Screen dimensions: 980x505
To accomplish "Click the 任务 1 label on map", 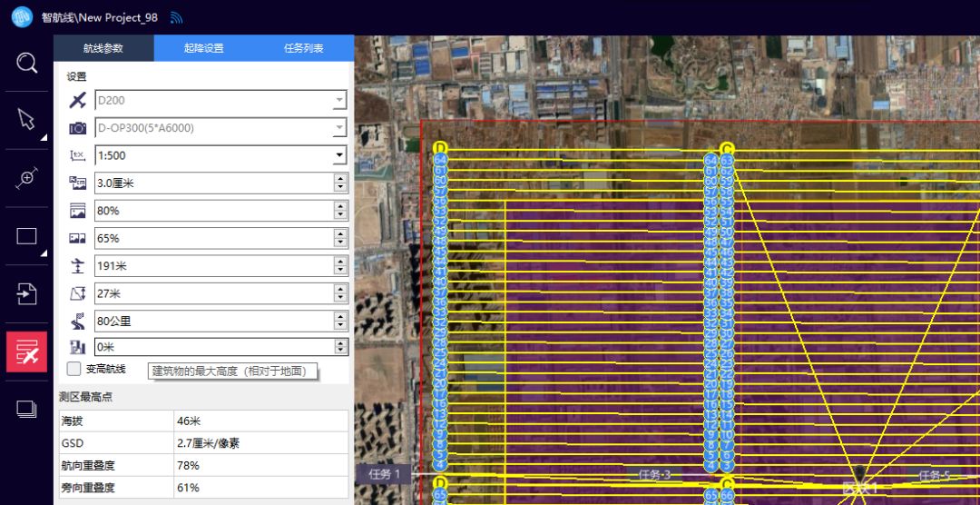I will 385,474.
